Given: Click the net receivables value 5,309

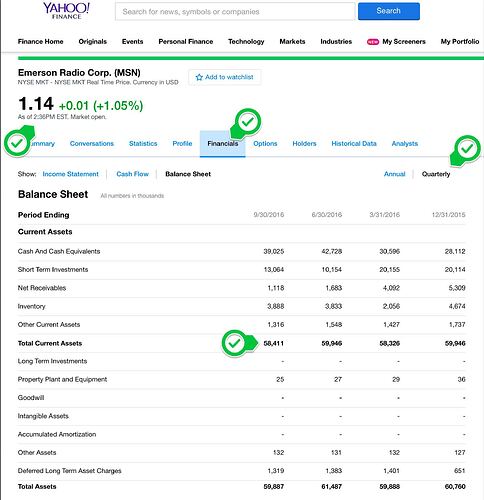Looking at the screenshot, I should tap(457, 288).
